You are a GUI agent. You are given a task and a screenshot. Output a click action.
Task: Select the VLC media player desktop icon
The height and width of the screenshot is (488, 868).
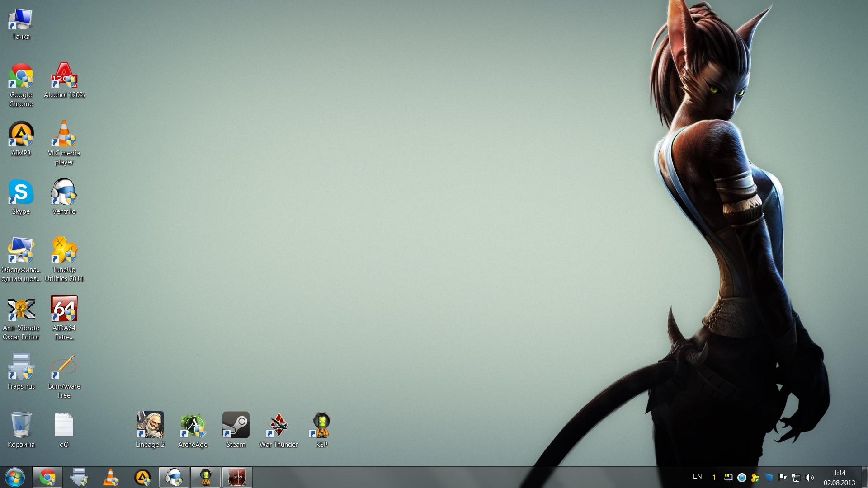point(64,143)
